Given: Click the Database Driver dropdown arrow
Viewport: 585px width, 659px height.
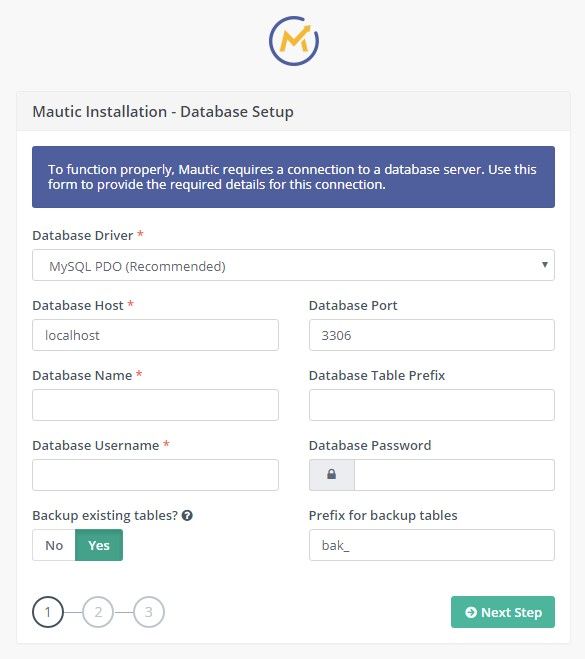Looking at the screenshot, I should click(x=545, y=265).
